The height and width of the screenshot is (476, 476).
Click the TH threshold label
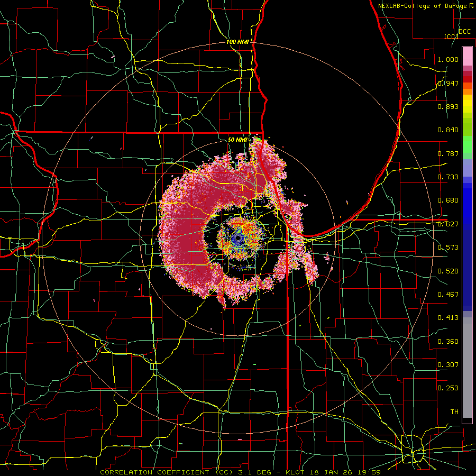(454, 412)
